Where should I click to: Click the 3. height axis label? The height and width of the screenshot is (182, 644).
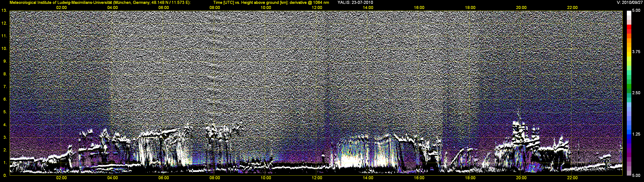tap(5, 137)
